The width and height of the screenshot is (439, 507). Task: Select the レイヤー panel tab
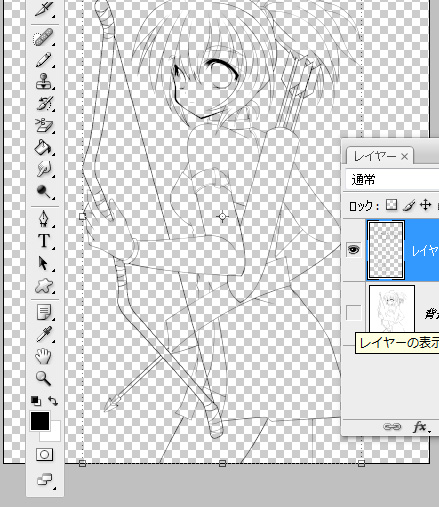click(380, 155)
